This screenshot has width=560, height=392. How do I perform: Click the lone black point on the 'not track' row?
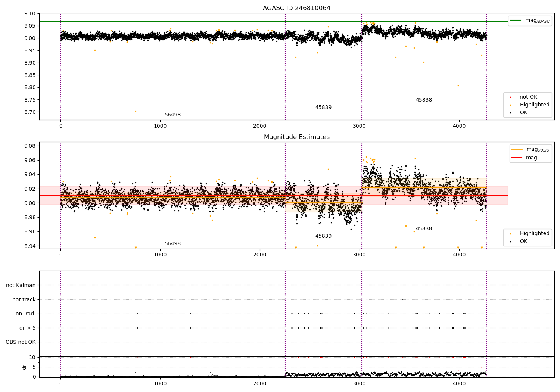(x=402, y=299)
